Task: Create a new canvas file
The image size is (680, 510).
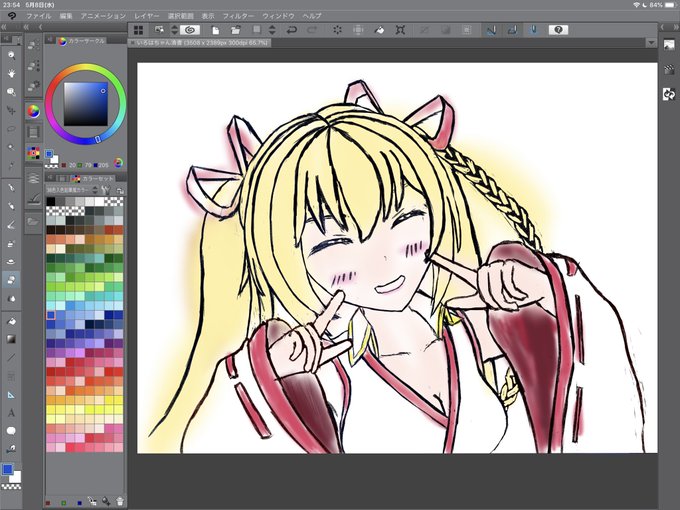Action: (215, 30)
